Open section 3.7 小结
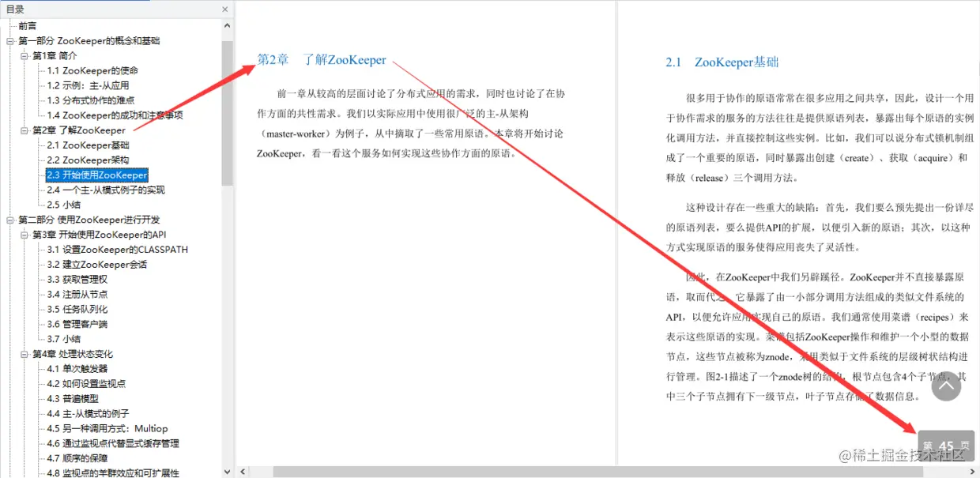 [x=63, y=339]
